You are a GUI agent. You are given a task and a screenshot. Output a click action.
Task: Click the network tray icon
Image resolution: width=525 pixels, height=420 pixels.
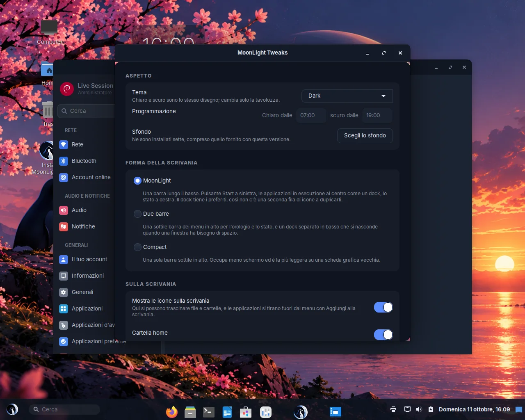[407, 409]
